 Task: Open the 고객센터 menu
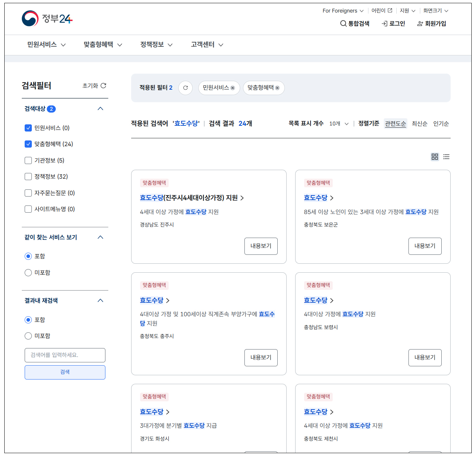pyautogui.click(x=202, y=45)
